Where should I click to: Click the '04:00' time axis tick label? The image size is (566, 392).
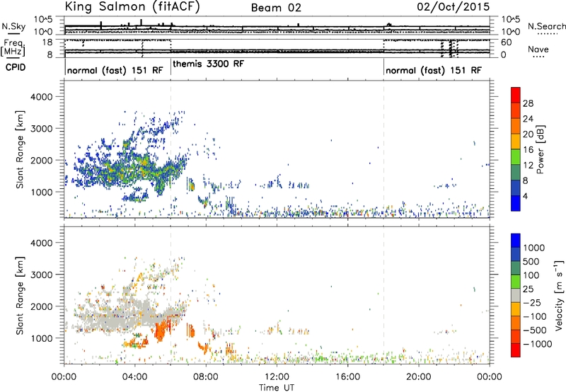point(135,377)
